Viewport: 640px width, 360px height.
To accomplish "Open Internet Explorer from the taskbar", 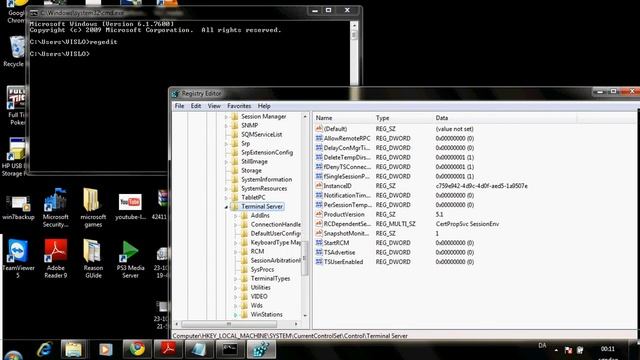I will [x=44, y=349].
